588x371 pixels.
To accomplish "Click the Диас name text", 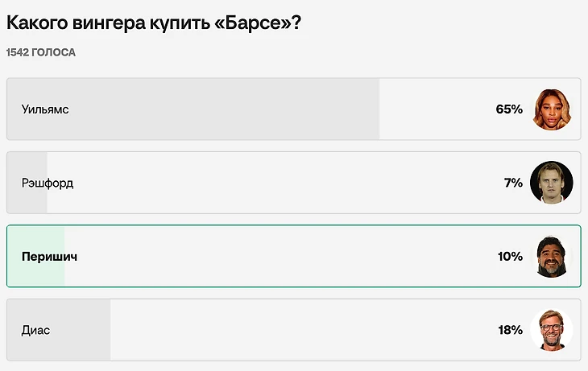I will [35, 331].
